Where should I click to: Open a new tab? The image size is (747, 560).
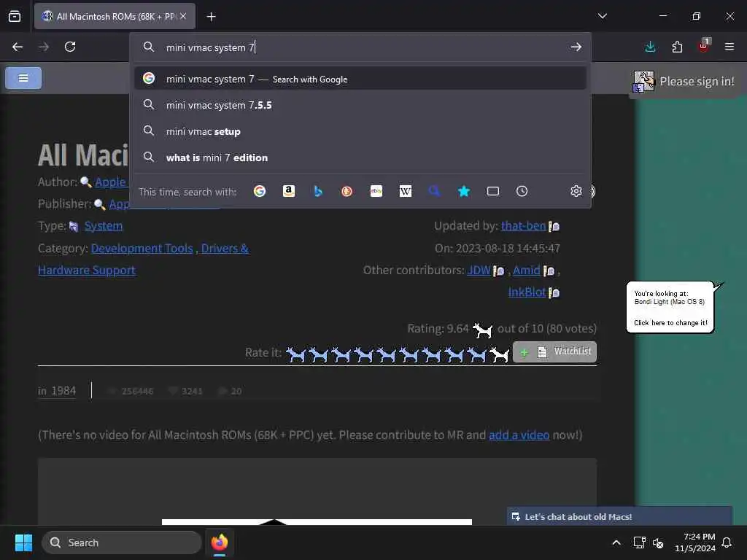[x=211, y=17]
